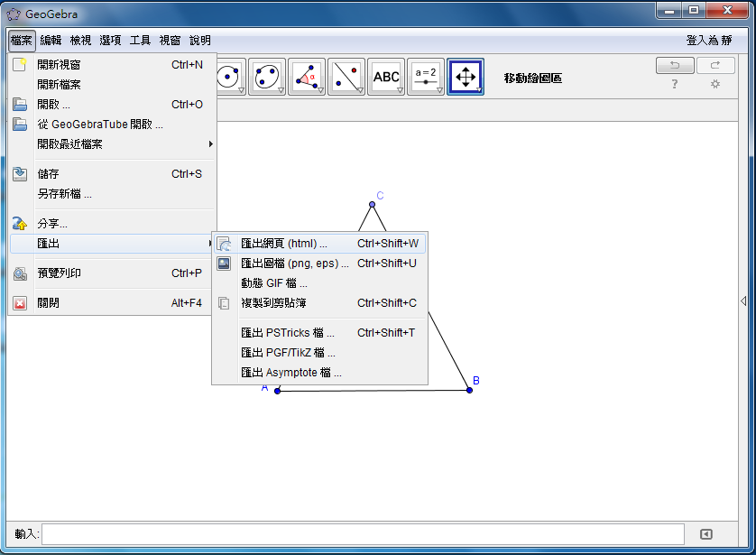Open the 選項 menu
Screen dimensions: 756x555
tap(110, 41)
